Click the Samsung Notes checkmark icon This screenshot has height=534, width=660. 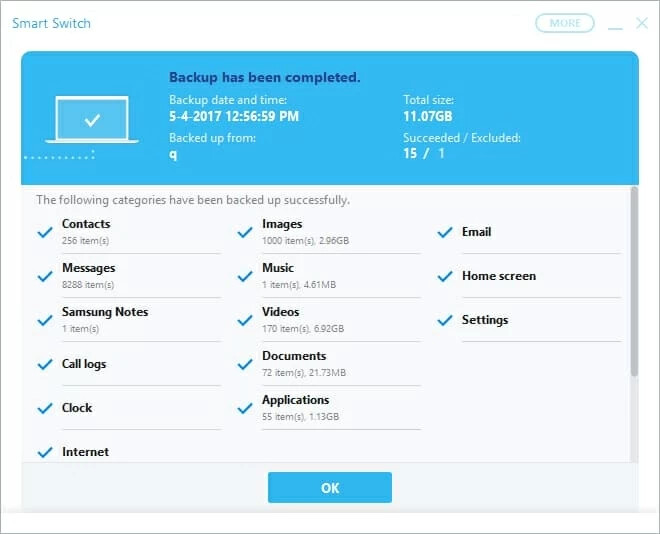44,320
